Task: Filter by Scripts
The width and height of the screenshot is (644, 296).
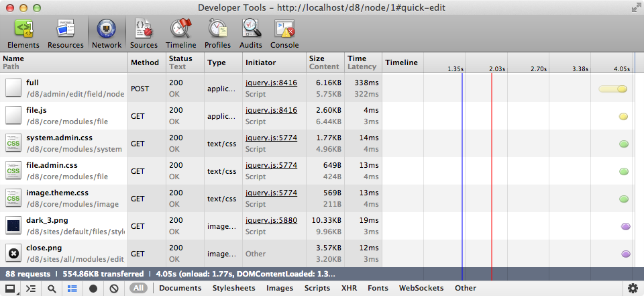Action: pyautogui.click(x=317, y=288)
